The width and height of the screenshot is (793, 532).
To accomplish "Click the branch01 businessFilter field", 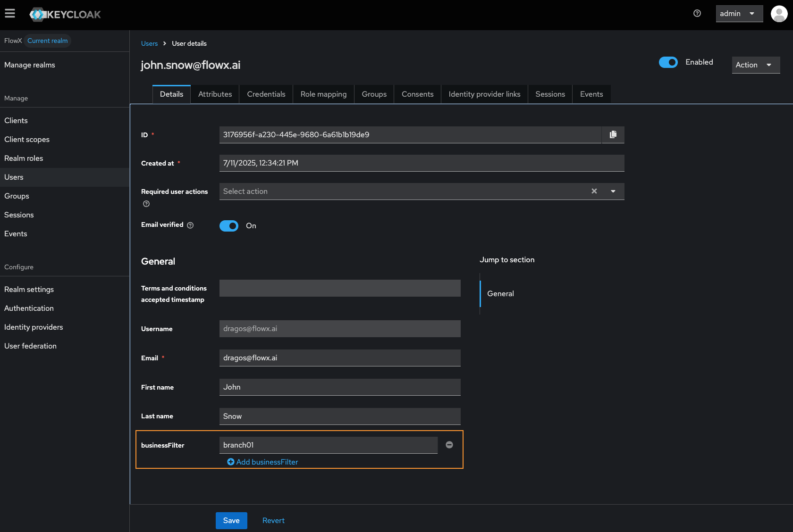I will pyautogui.click(x=328, y=445).
